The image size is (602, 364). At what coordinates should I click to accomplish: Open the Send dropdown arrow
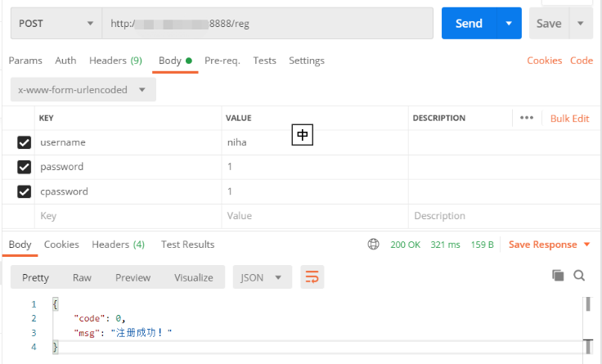tap(509, 24)
